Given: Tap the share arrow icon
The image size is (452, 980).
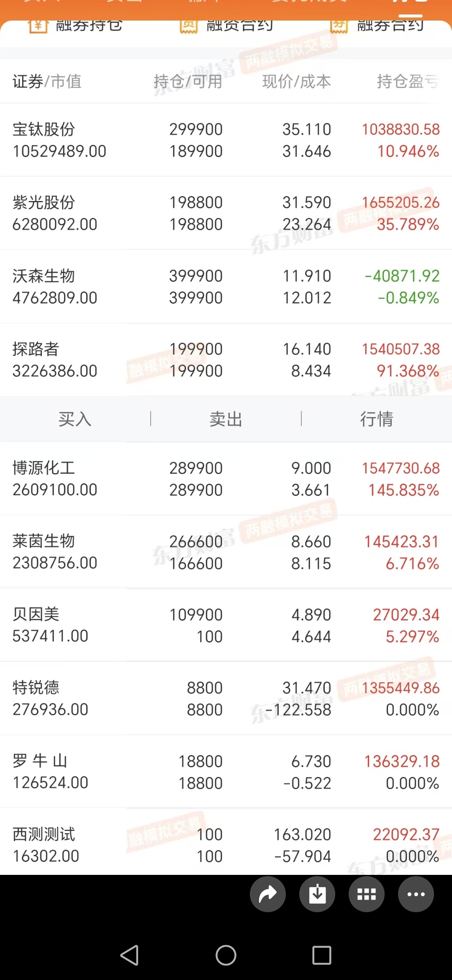Looking at the screenshot, I should coord(268,894).
